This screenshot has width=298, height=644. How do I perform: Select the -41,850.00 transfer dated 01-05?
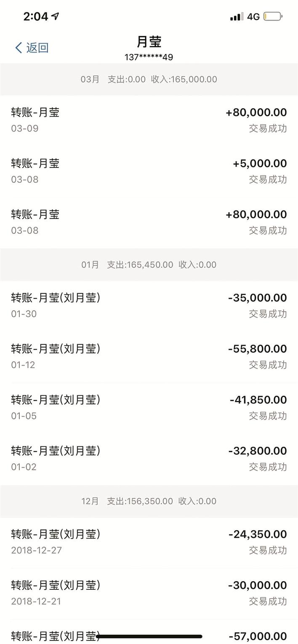coord(149,407)
